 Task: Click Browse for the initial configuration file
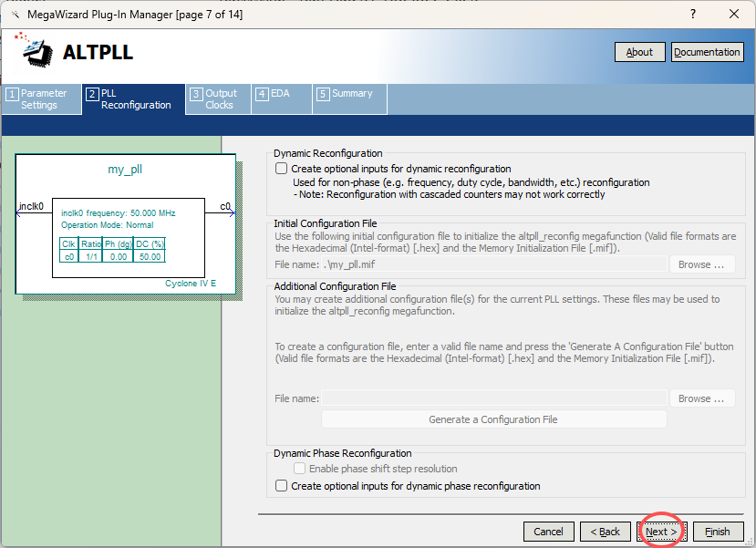point(702,264)
